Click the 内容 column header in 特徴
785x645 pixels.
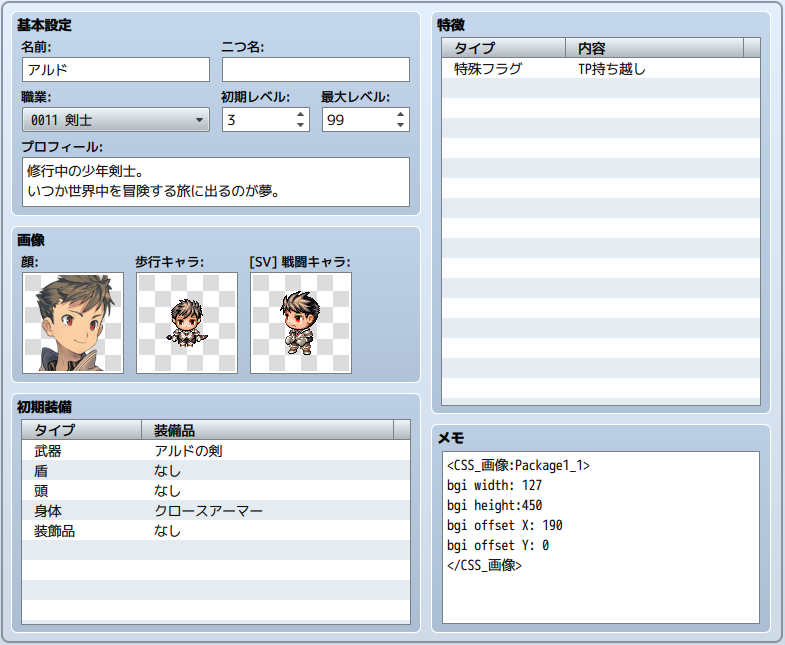click(655, 48)
